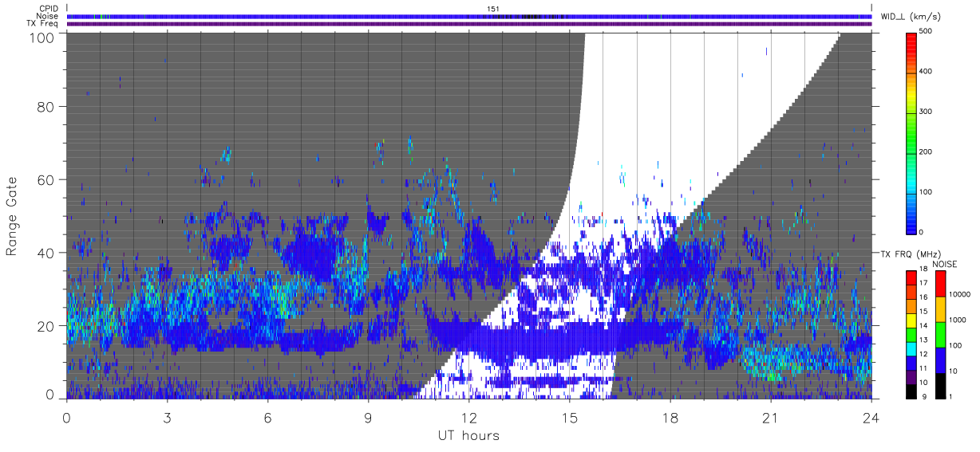Click the UT hours x-axis title

point(468,435)
